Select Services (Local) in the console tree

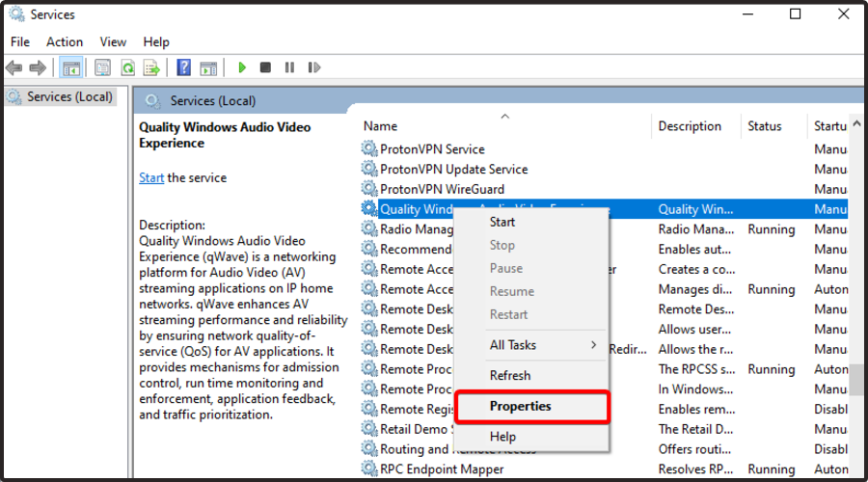pos(69,96)
